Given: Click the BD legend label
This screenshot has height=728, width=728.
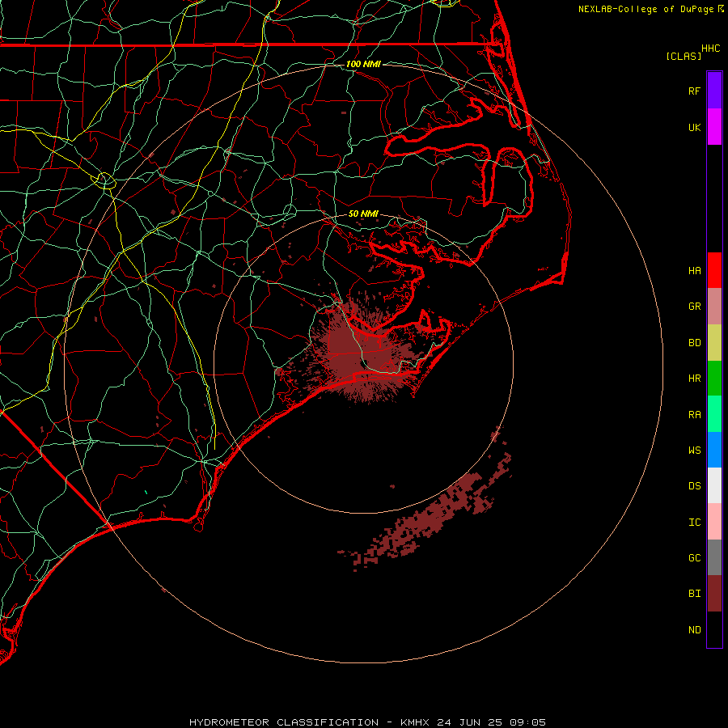Looking at the screenshot, I should [694, 343].
